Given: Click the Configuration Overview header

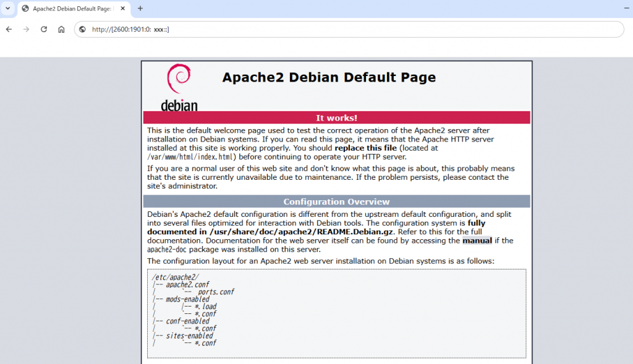Looking at the screenshot, I should coord(337,201).
